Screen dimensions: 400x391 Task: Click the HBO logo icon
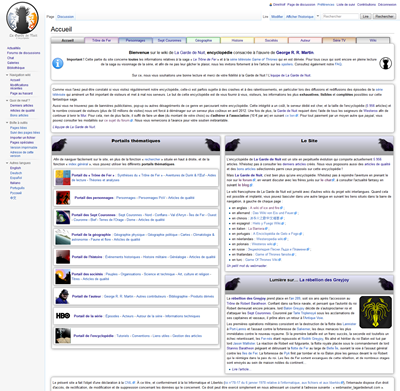[x=63, y=316]
